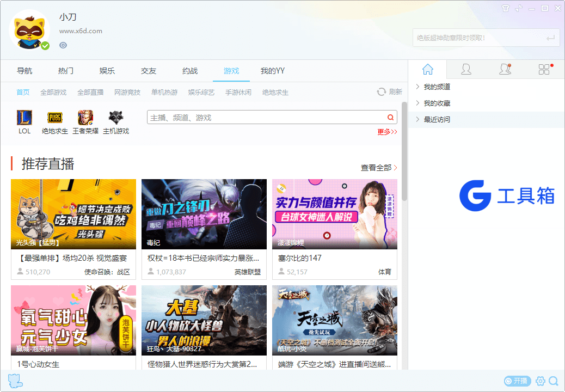Select the 首页 sub-tab
The image size is (565, 392).
(23, 92)
